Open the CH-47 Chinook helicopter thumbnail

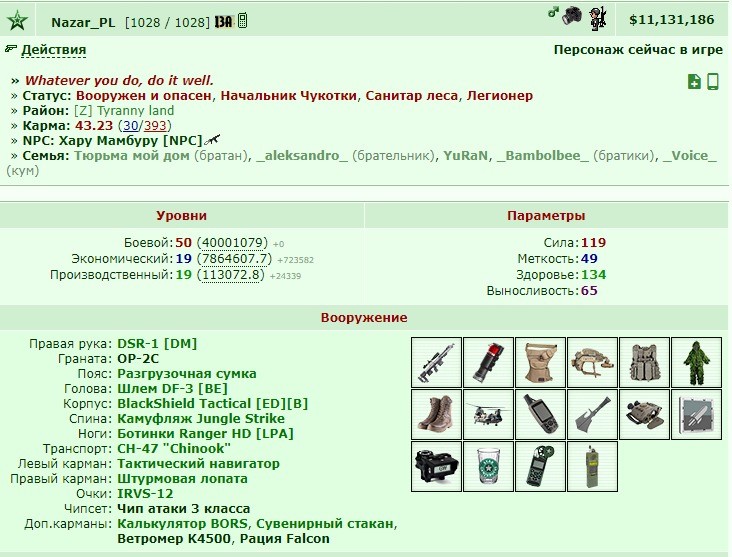pos(488,415)
